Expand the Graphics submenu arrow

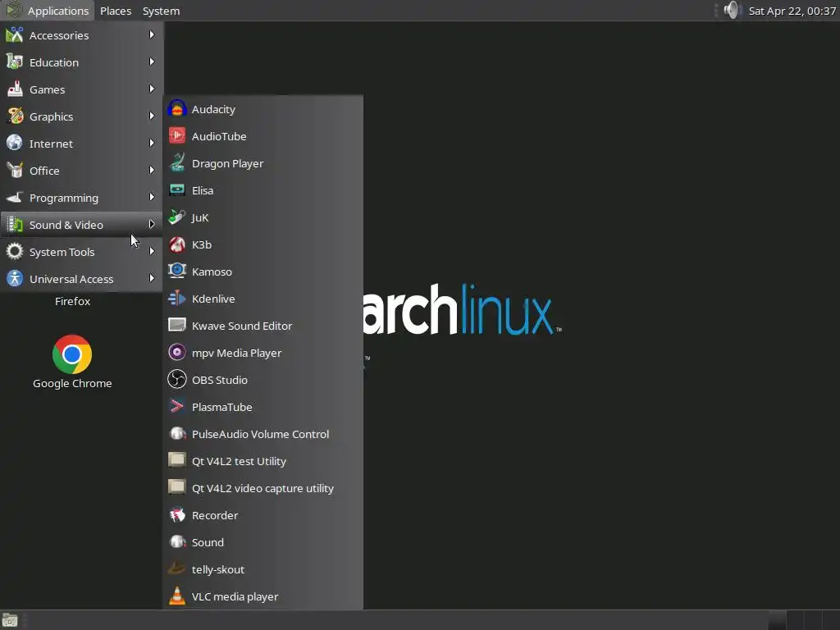tap(152, 116)
